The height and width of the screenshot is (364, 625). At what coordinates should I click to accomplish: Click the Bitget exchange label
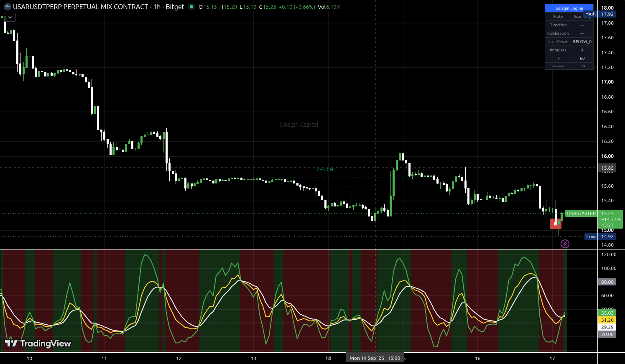pyautogui.click(x=175, y=7)
